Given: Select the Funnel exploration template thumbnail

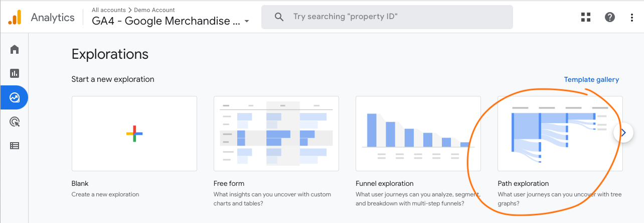Looking at the screenshot, I should (x=418, y=134).
